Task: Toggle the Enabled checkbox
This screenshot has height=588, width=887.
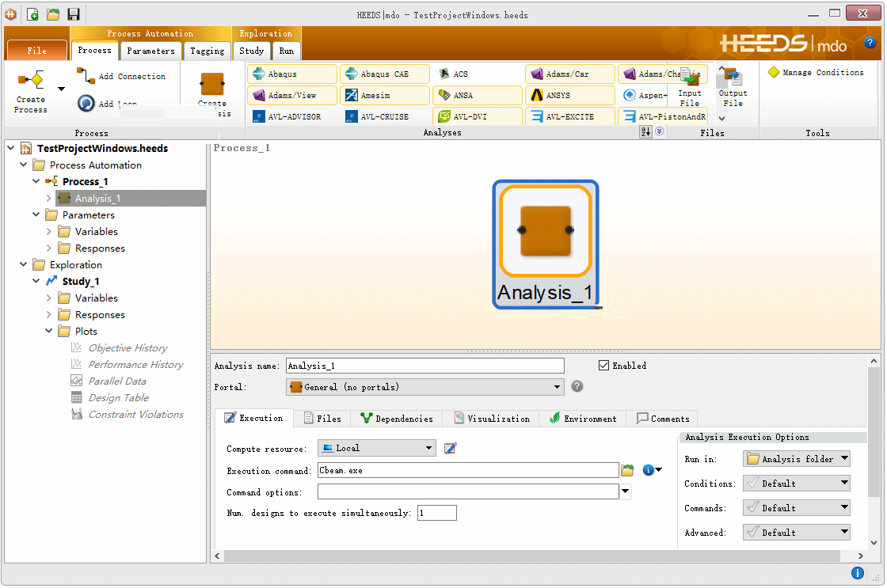Action: coord(603,366)
